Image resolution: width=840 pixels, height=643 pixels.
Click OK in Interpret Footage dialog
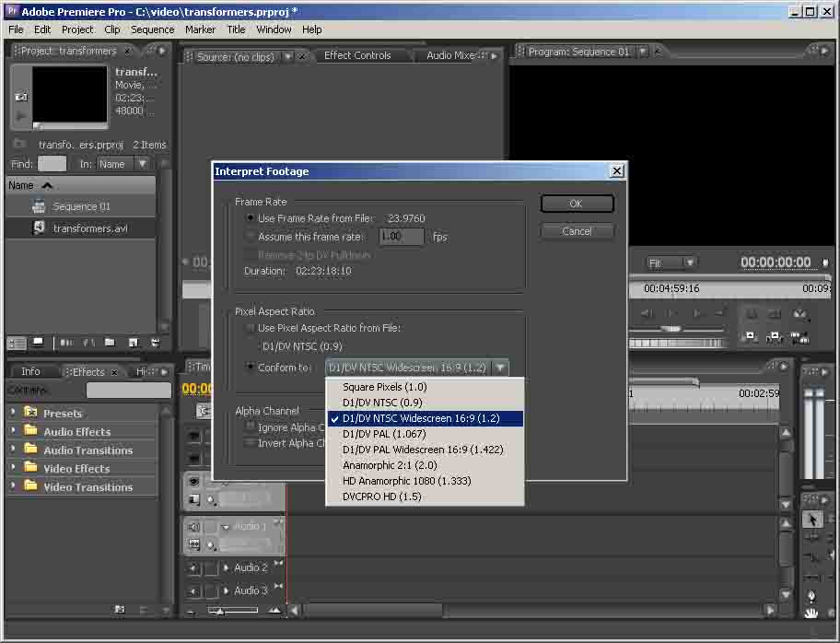577,204
